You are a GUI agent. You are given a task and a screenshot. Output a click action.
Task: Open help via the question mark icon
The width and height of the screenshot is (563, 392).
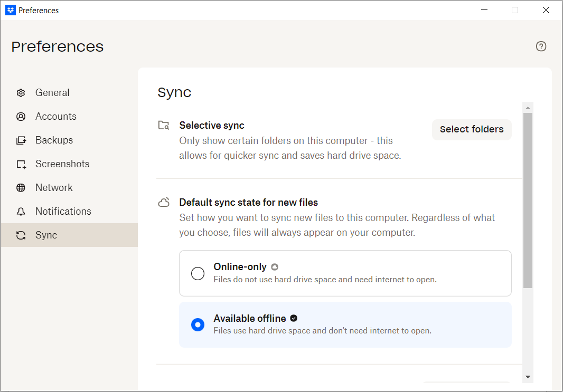tap(541, 46)
